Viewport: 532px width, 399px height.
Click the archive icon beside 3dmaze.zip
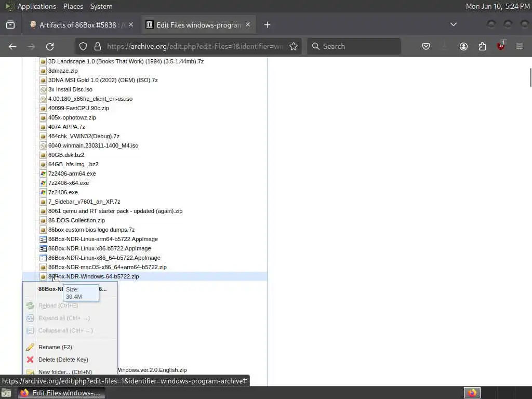point(43,71)
